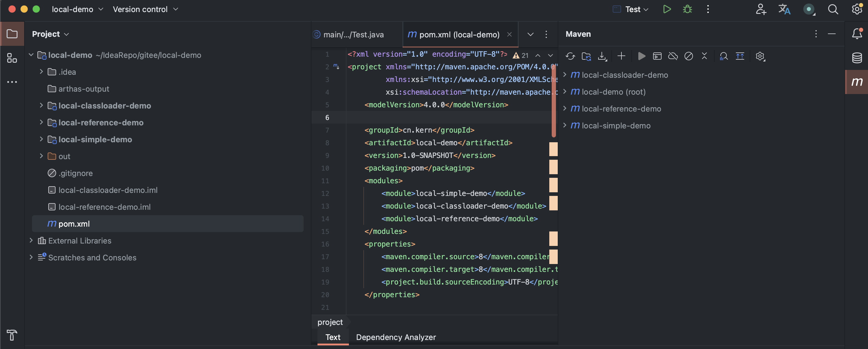Hide the Maven tool window
The image size is (868, 349).
pyautogui.click(x=831, y=34)
